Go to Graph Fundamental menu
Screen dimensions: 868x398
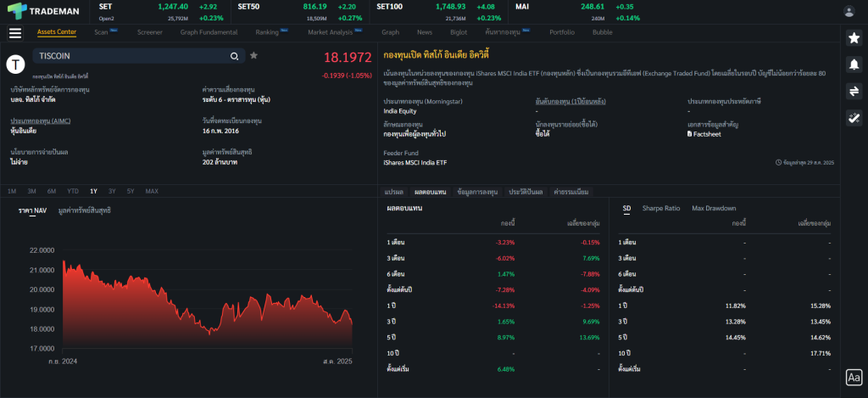click(209, 32)
